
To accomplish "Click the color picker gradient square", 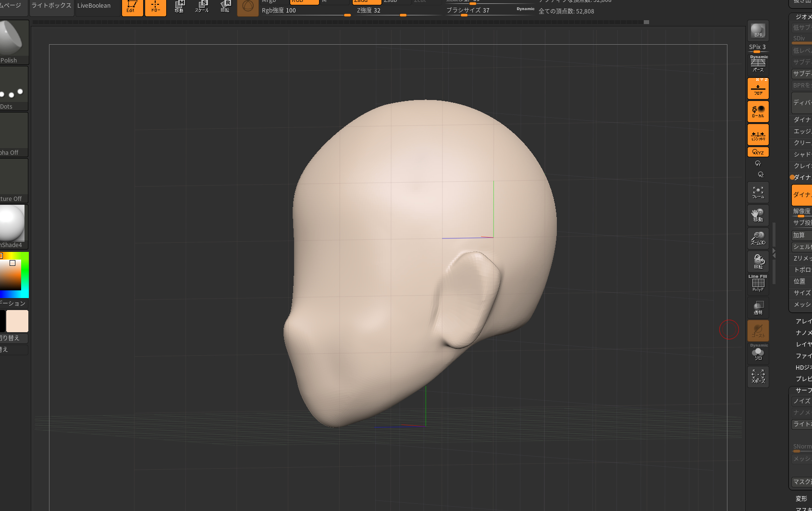I will tap(11, 274).
